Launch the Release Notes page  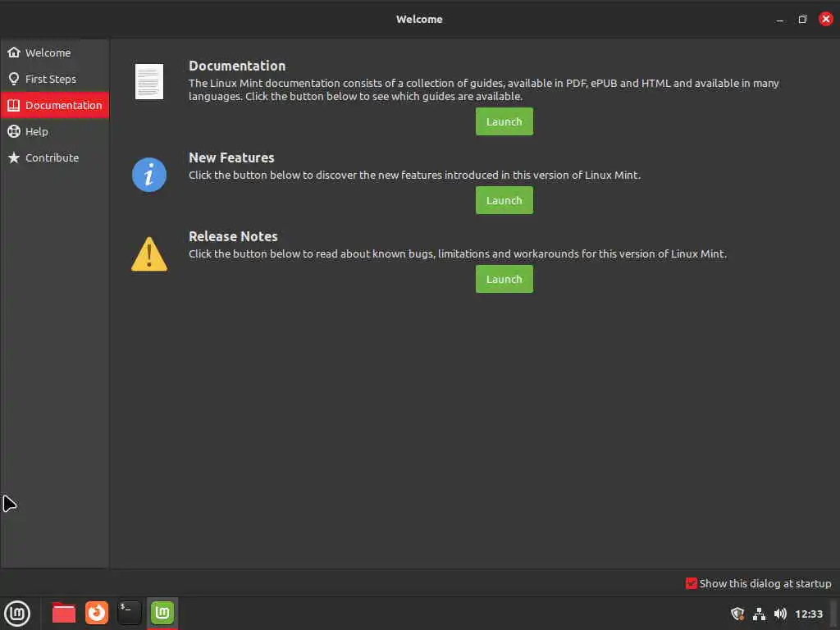click(504, 279)
